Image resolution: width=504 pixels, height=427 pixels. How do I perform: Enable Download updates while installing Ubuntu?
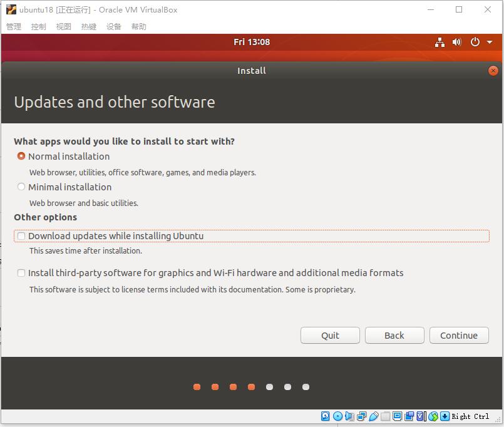click(21, 236)
